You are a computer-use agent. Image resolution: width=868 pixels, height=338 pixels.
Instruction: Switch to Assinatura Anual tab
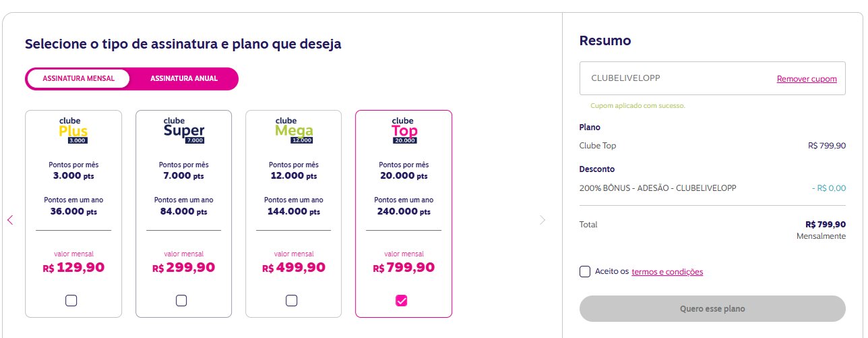(184, 78)
